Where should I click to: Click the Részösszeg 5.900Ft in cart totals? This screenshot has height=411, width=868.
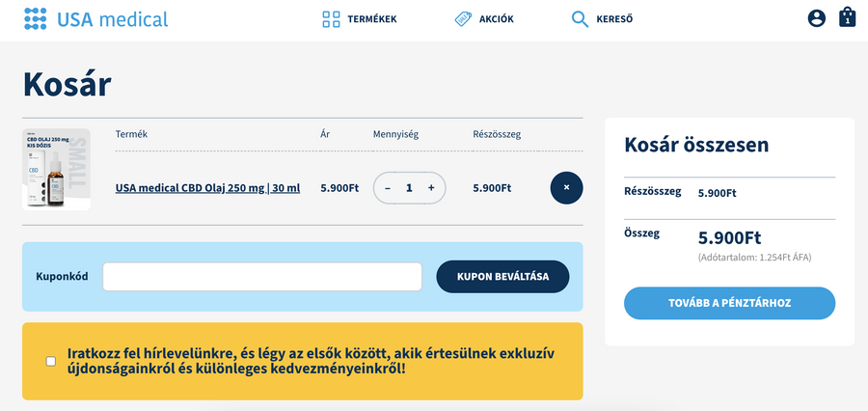click(x=717, y=193)
